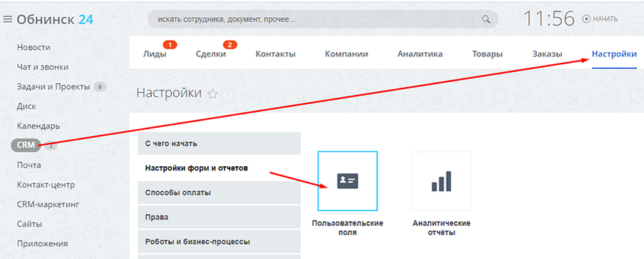Viewport: 644px width, 259px height.
Task: Open Новости in the left sidebar
Action: (x=34, y=48)
